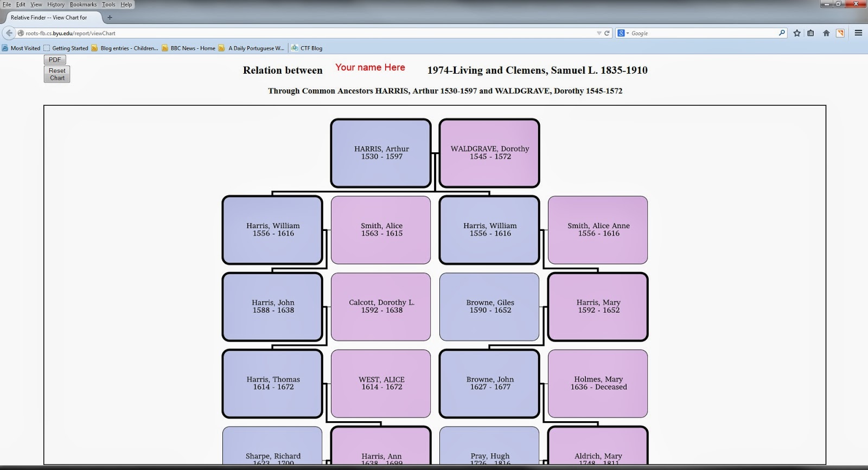Image resolution: width=868 pixels, height=470 pixels.
Task: Click the PDF button
Action: pos(55,60)
